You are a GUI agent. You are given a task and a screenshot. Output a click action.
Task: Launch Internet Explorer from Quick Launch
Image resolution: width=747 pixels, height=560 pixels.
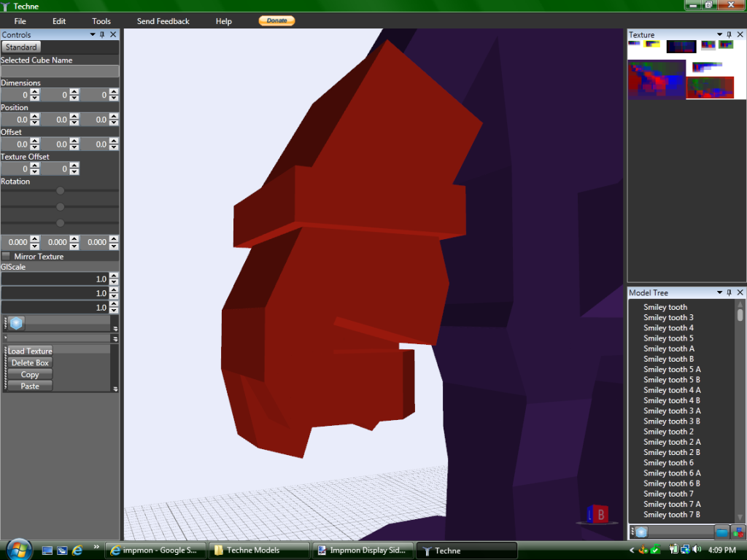click(77, 551)
